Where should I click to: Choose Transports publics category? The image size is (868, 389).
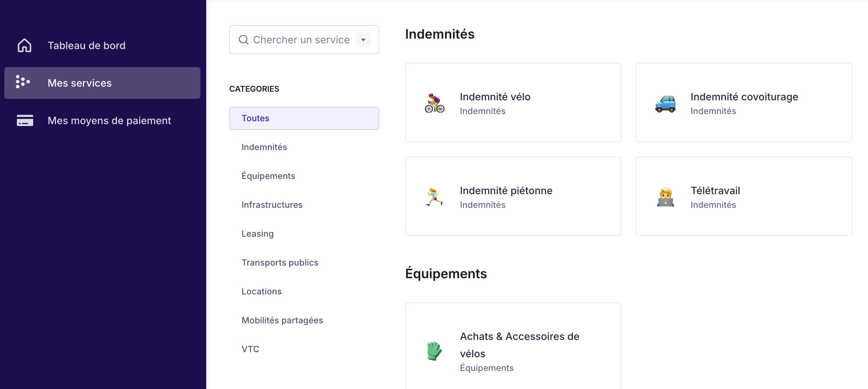pyautogui.click(x=280, y=263)
